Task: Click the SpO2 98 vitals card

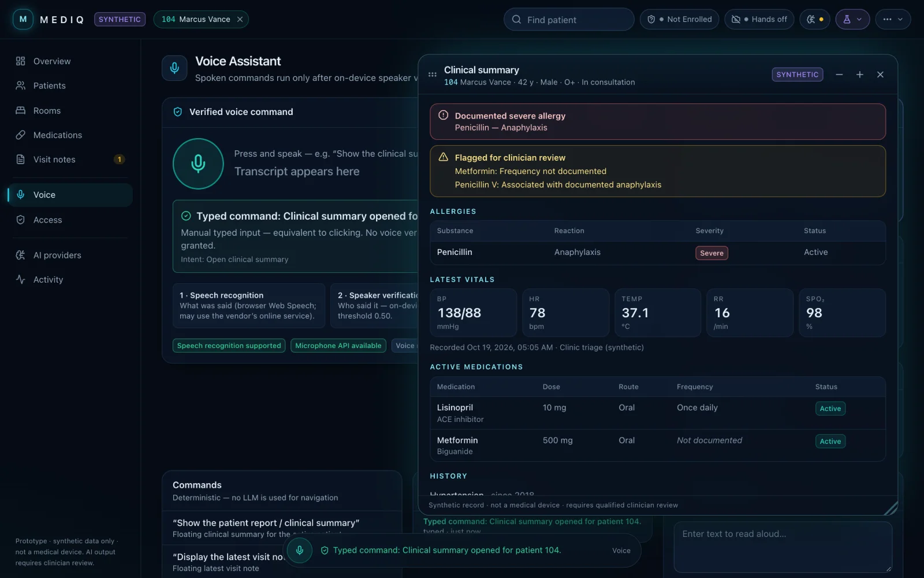Action: pyautogui.click(x=842, y=313)
